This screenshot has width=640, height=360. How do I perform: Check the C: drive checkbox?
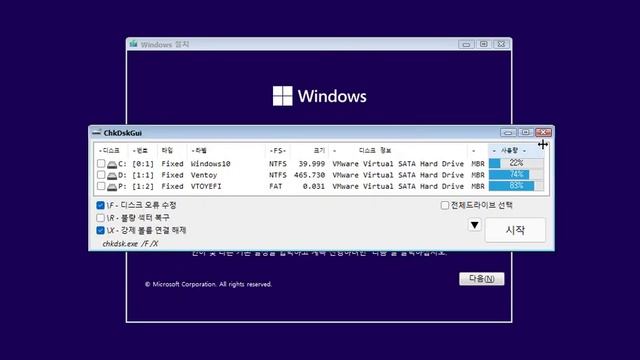(101, 164)
